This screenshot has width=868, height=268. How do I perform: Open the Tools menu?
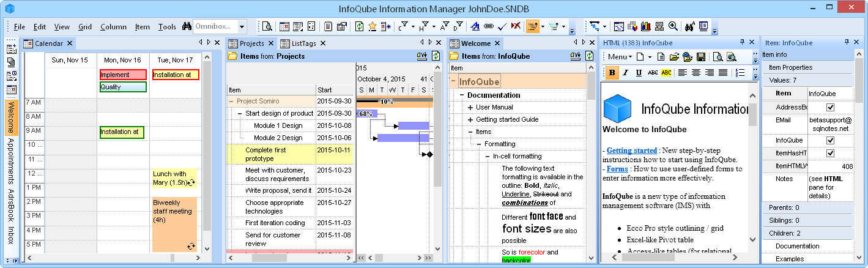tap(167, 27)
